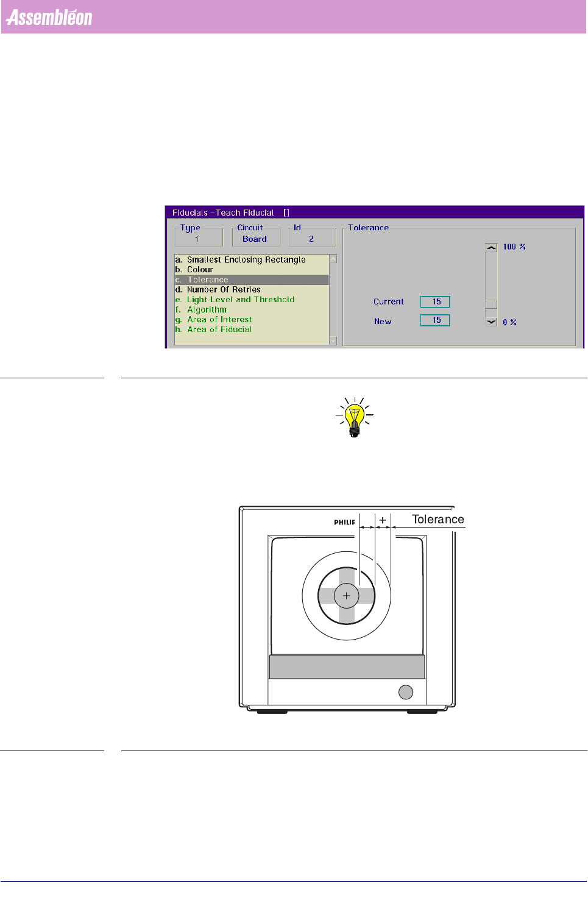The image size is (588, 915).
Task: Select 'b. Colour' in the list
Action: click(252, 269)
